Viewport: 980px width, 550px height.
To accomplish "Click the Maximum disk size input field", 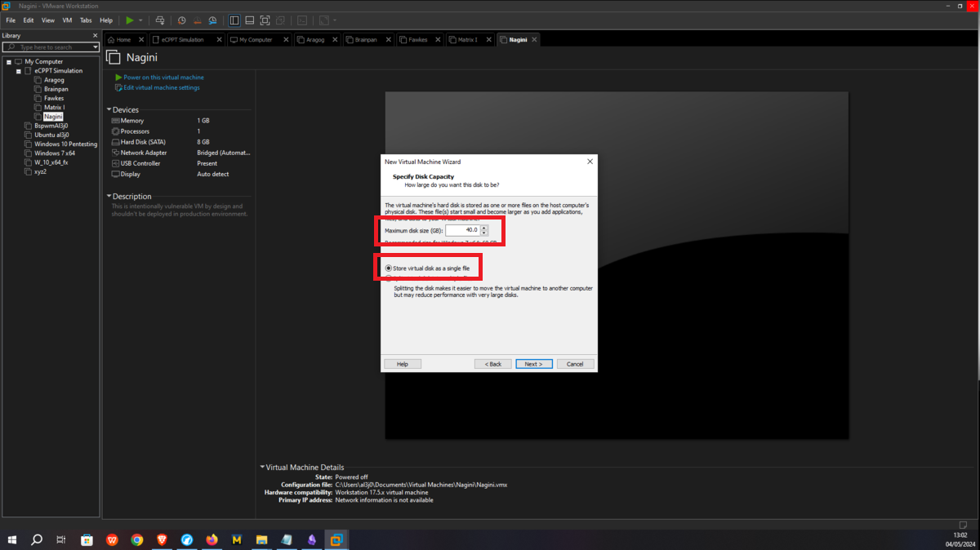I will coord(462,231).
